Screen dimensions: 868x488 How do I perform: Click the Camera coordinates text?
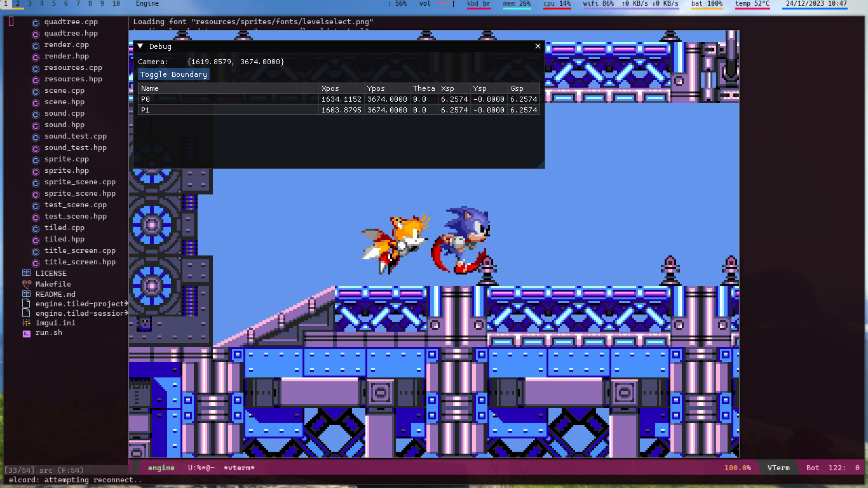[236, 62]
